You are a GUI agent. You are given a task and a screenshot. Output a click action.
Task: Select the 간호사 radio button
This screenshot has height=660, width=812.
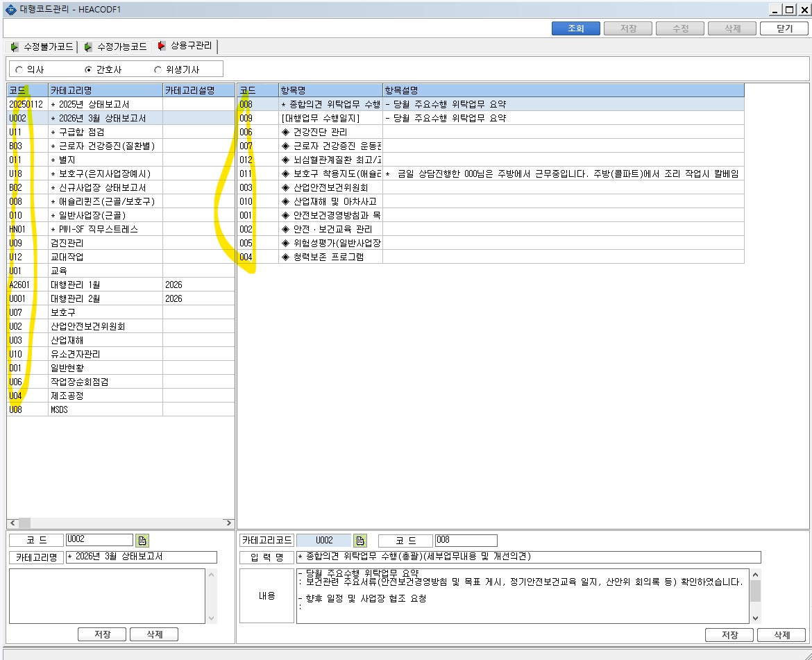[x=88, y=69]
